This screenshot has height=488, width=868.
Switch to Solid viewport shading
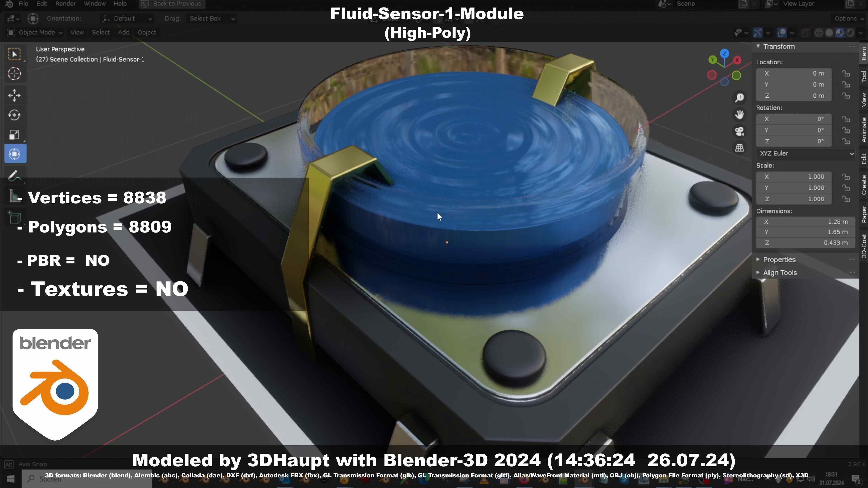tap(829, 33)
